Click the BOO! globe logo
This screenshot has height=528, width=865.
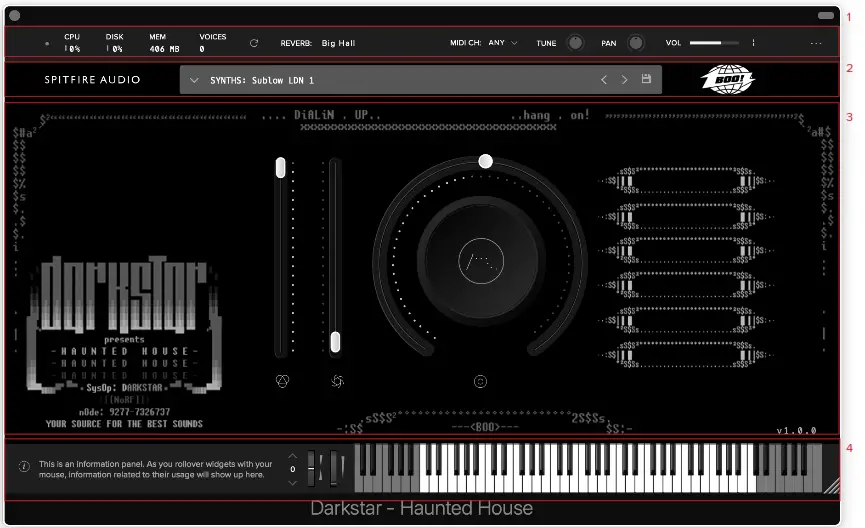click(728, 79)
